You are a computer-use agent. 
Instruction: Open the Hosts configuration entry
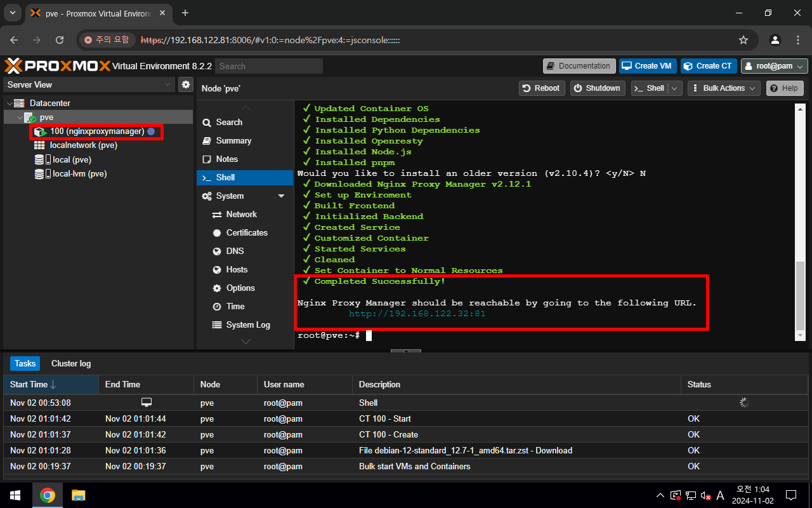[x=237, y=270]
